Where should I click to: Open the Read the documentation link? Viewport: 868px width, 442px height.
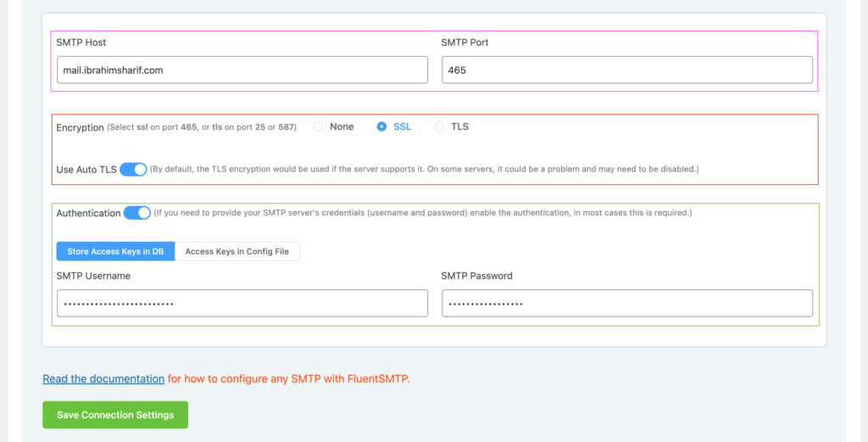[x=103, y=378]
